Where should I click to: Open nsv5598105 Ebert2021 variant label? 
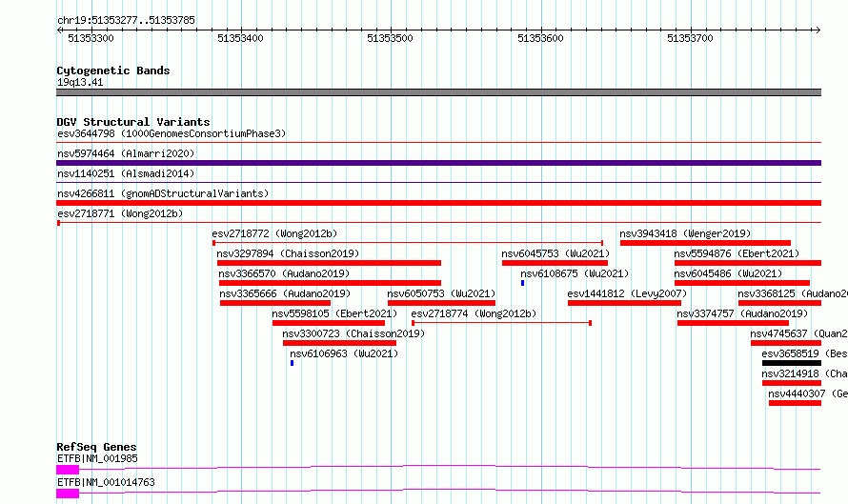(334, 313)
